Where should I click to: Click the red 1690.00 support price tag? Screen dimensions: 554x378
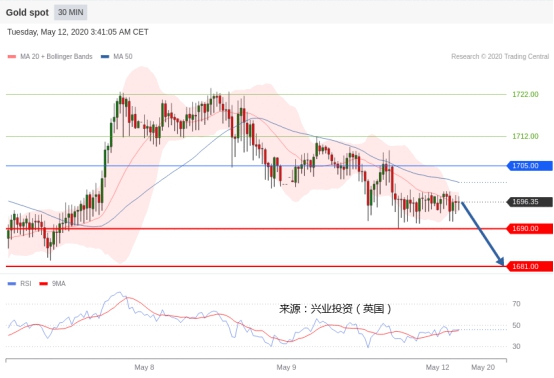[530, 229]
